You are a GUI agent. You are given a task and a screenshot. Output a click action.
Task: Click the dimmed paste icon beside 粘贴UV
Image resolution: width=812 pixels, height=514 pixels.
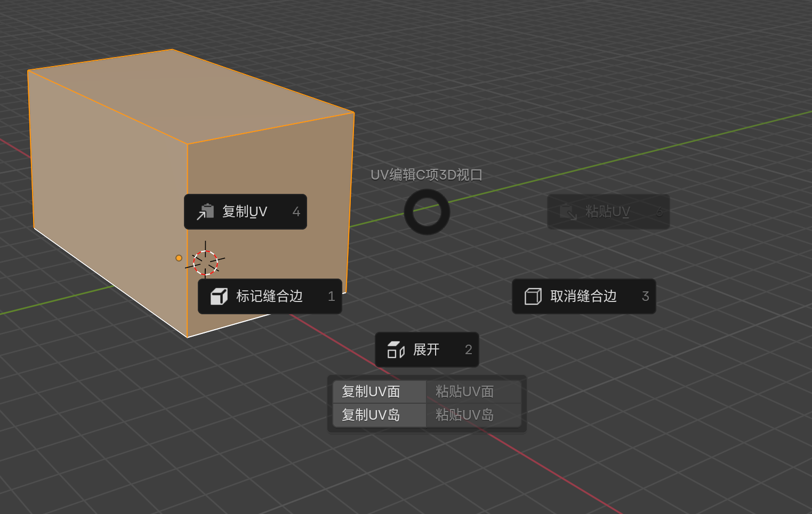tap(568, 212)
